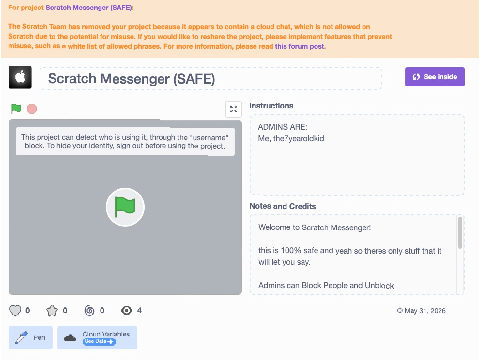Click the remix count spiral icon
This screenshot has height=360, width=480.
(x=89, y=310)
